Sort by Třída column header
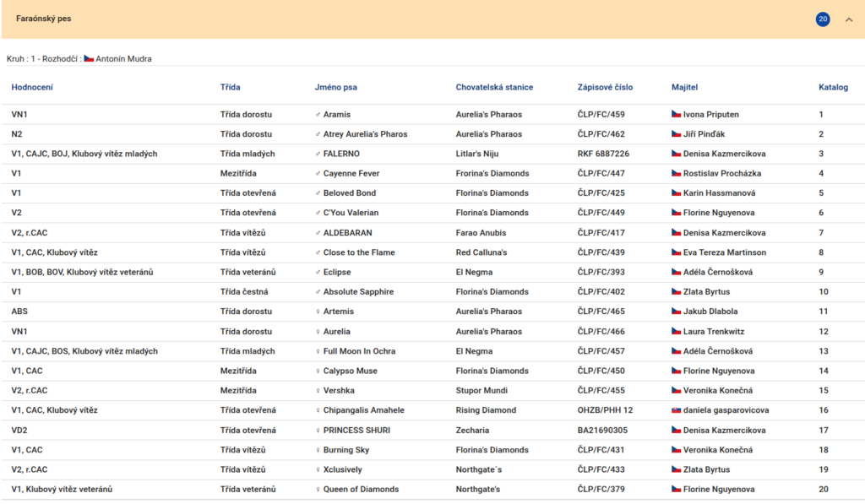Screen dimensions: 865x504 [x=230, y=87]
